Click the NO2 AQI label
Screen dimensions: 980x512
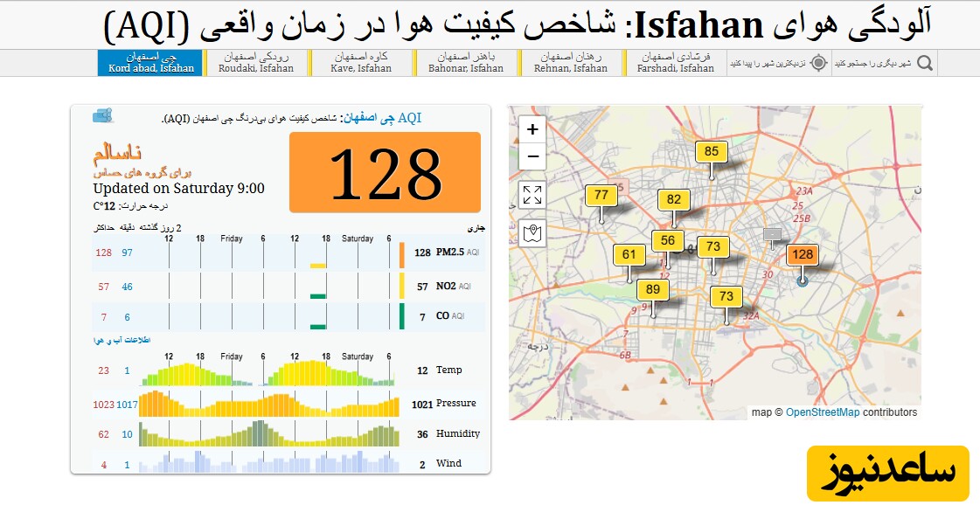click(454, 286)
